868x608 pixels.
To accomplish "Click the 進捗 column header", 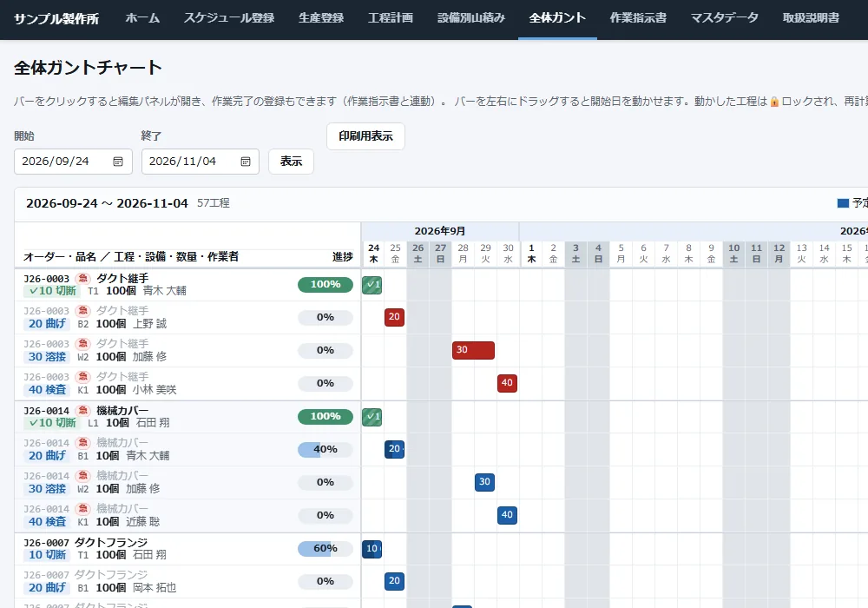I will (343, 257).
